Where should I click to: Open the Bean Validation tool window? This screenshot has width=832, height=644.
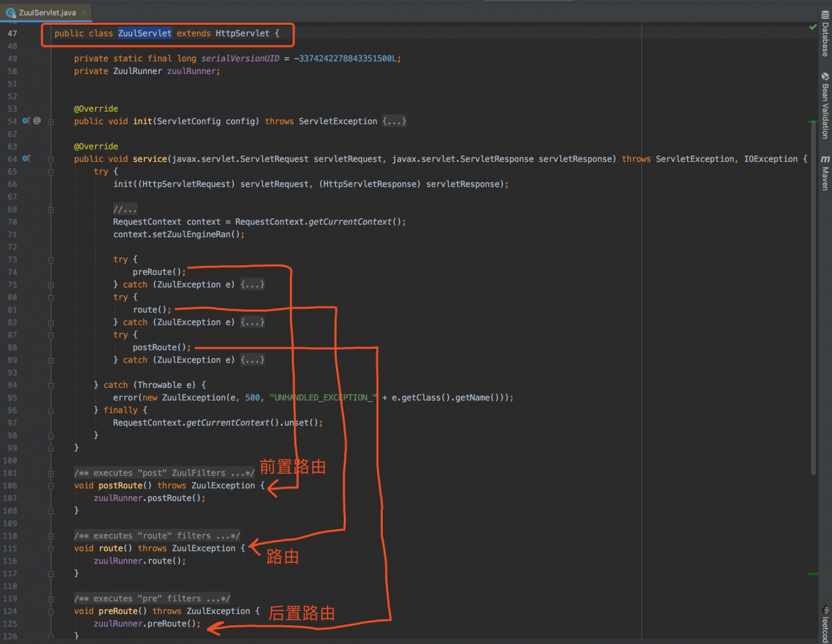[825, 105]
